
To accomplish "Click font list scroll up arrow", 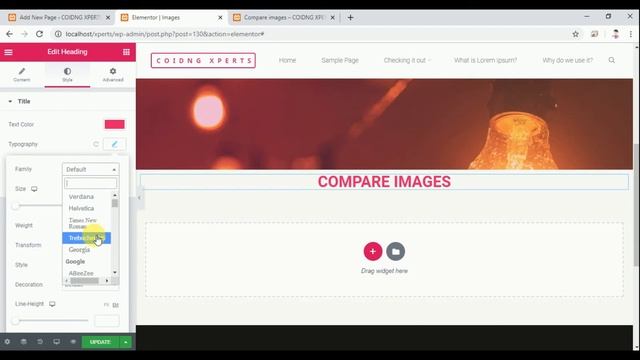I will click(115, 195).
